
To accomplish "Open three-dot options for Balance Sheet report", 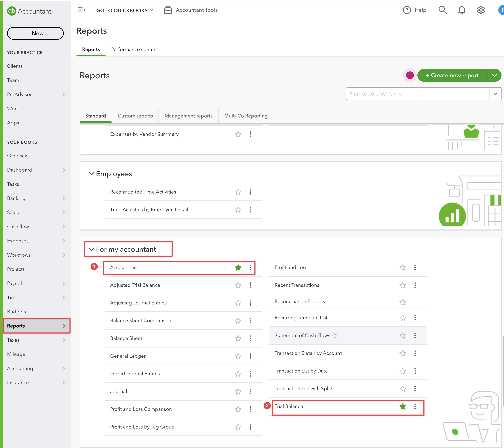I will point(250,338).
